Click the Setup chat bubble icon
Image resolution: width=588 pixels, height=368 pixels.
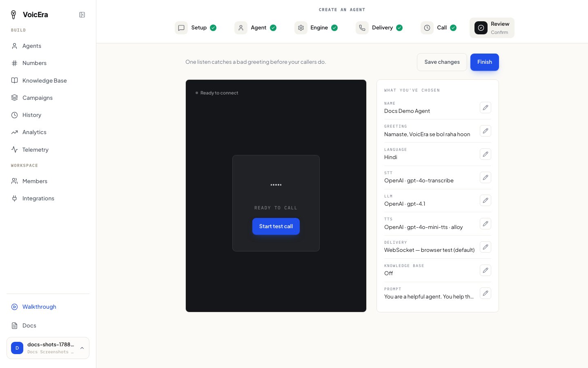pos(181,28)
